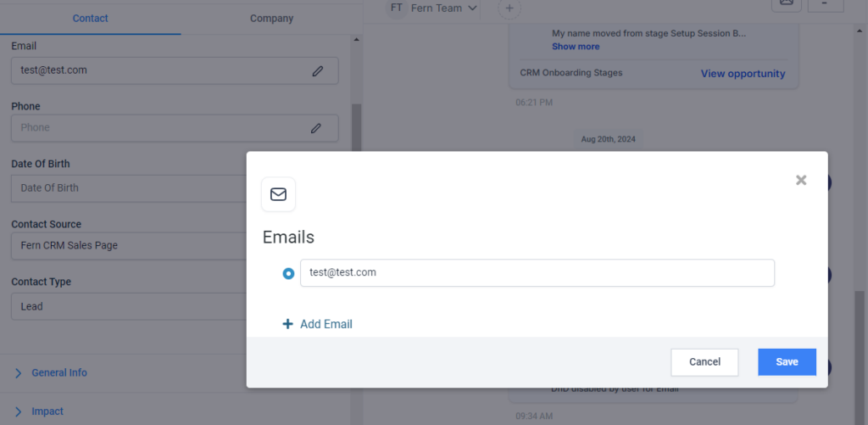Click the 'Aug 20th, 2024' date label
This screenshot has width=868, height=425.
tap(609, 139)
